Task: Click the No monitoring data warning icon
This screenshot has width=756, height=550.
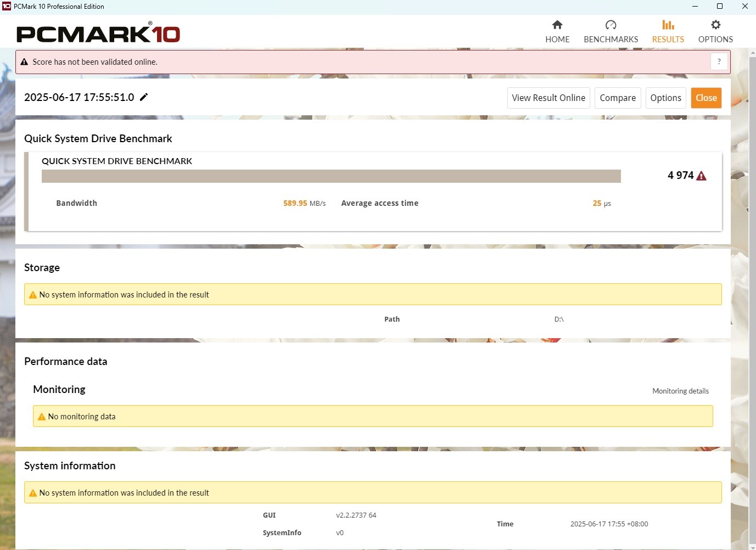Action: [42, 417]
